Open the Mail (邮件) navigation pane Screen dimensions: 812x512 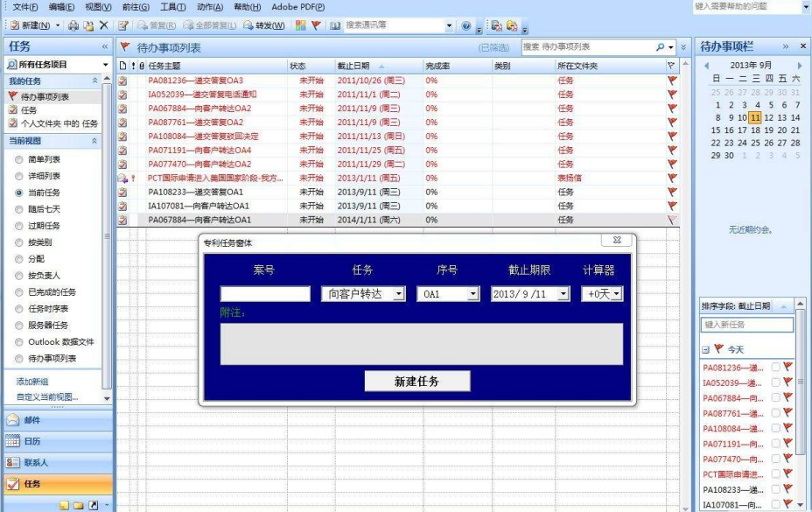coord(58,420)
